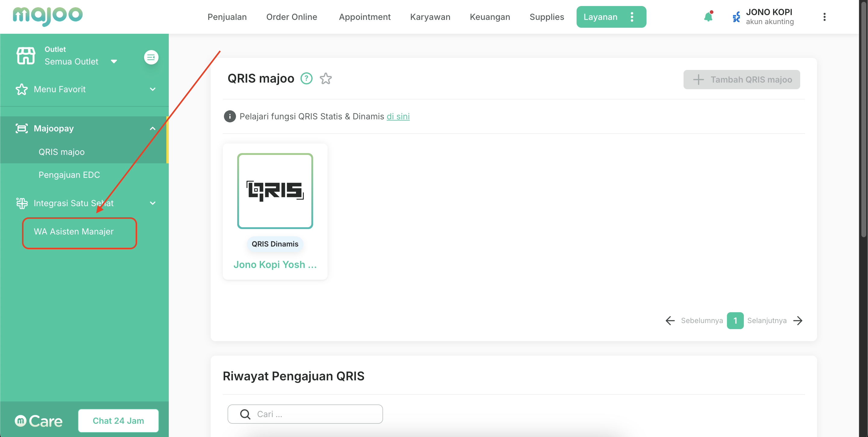Toggle the QRIS majoo favorite star
The height and width of the screenshot is (437, 868).
(325, 78)
